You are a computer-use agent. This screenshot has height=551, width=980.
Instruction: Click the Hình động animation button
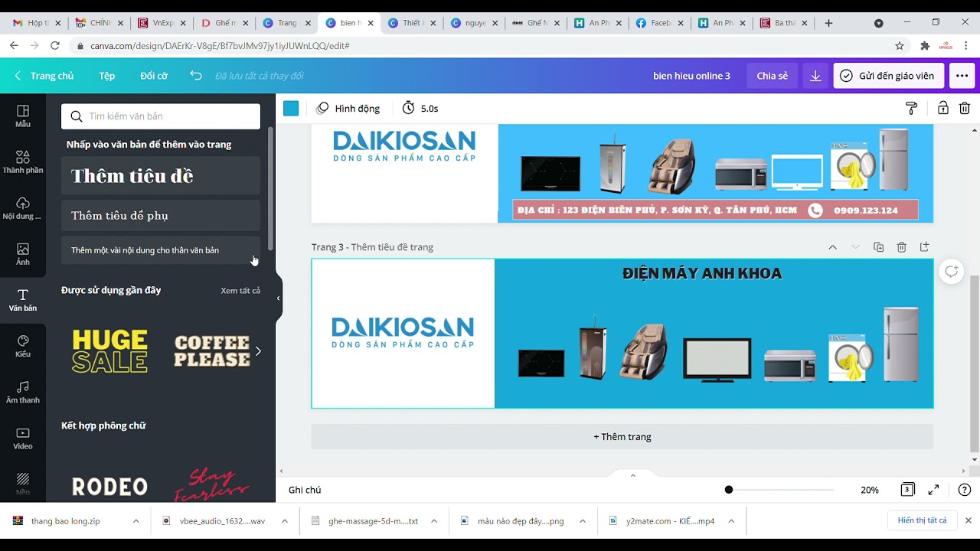[x=348, y=108]
